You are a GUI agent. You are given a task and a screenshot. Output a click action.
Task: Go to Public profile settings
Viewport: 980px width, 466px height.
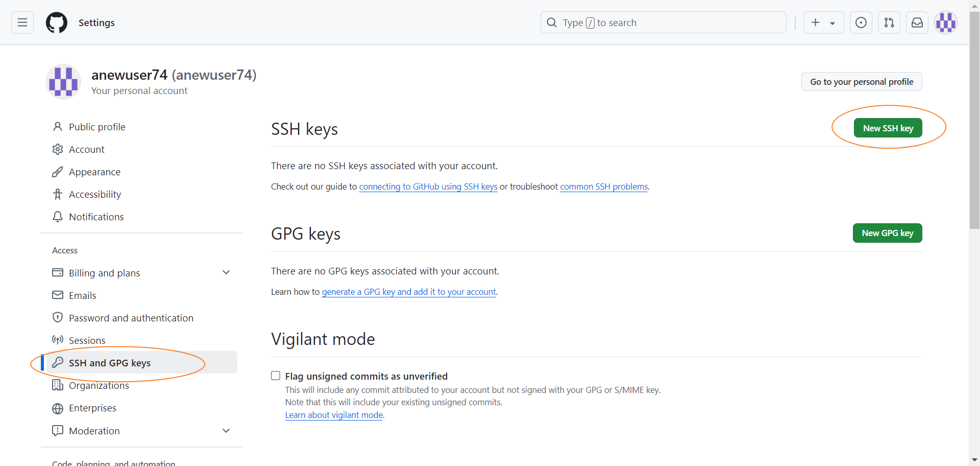tap(97, 127)
